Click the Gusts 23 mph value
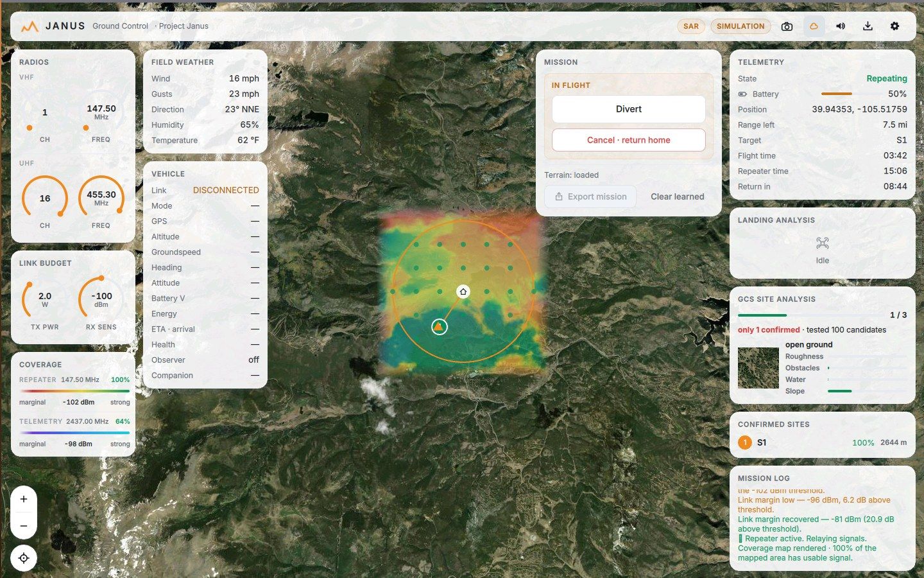Screen dimensions: 924x578 click(244, 94)
